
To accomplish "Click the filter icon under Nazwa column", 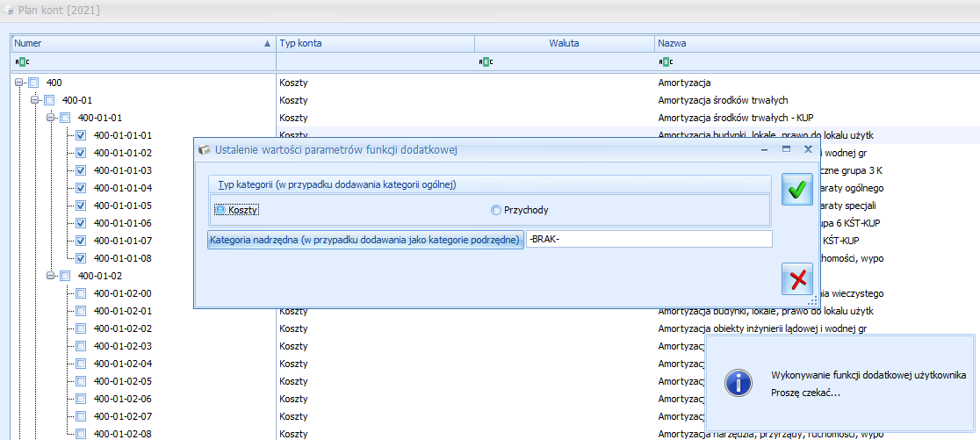I will click(666, 61).
